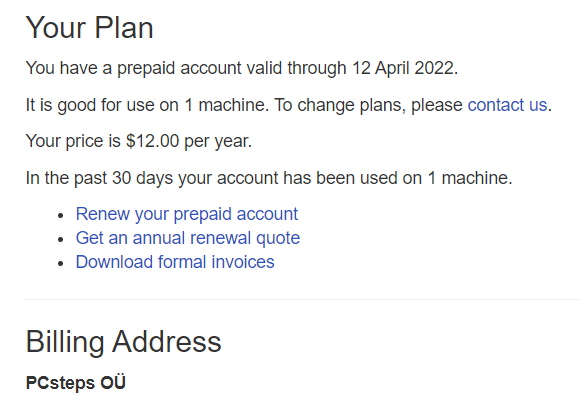Screen dimensions: 580x396
Task: Click the 12 April 2022 expiry date
Action: pos(403,68)
